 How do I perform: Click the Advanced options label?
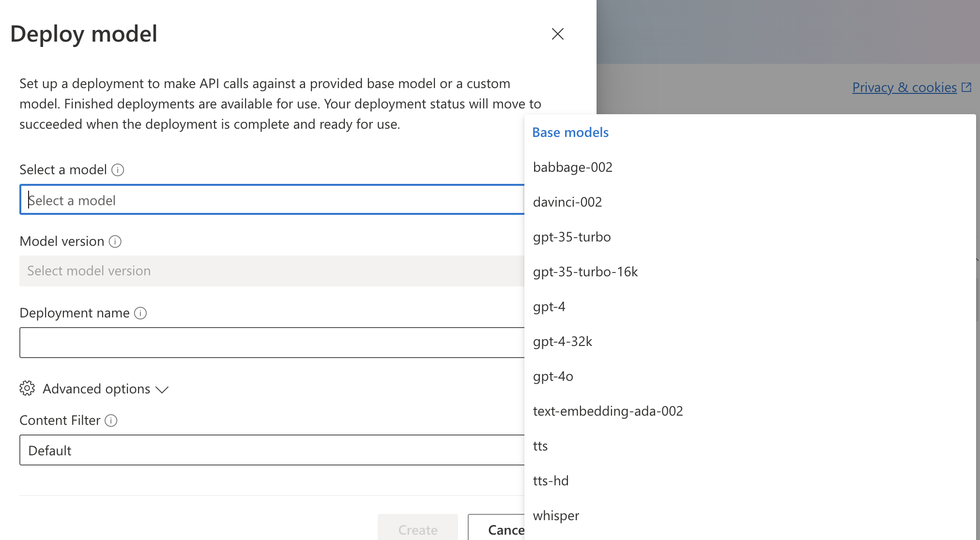tap(96, 389)
